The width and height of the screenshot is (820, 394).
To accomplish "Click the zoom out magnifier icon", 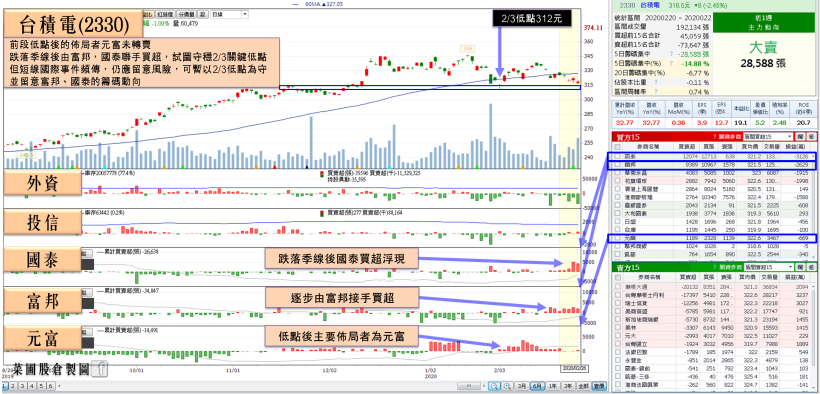I will (494, 386).
